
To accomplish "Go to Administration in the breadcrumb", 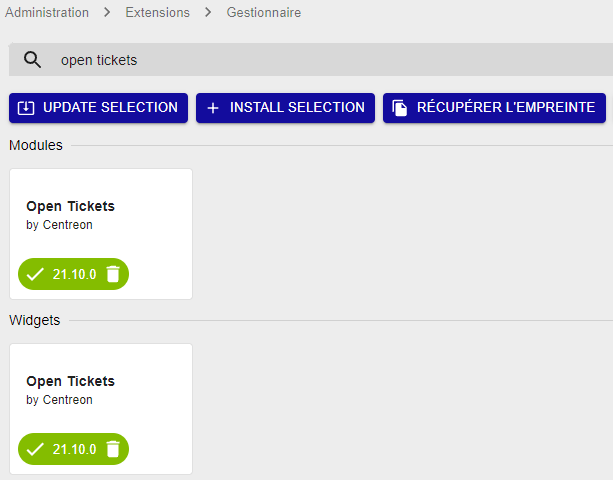I will tap(47, 13).
